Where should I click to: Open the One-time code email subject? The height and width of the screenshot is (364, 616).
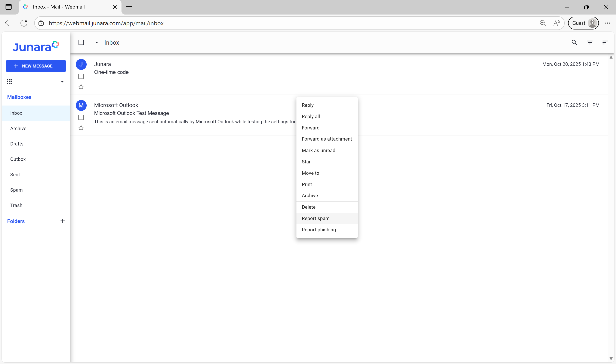[x=111, y=72]
